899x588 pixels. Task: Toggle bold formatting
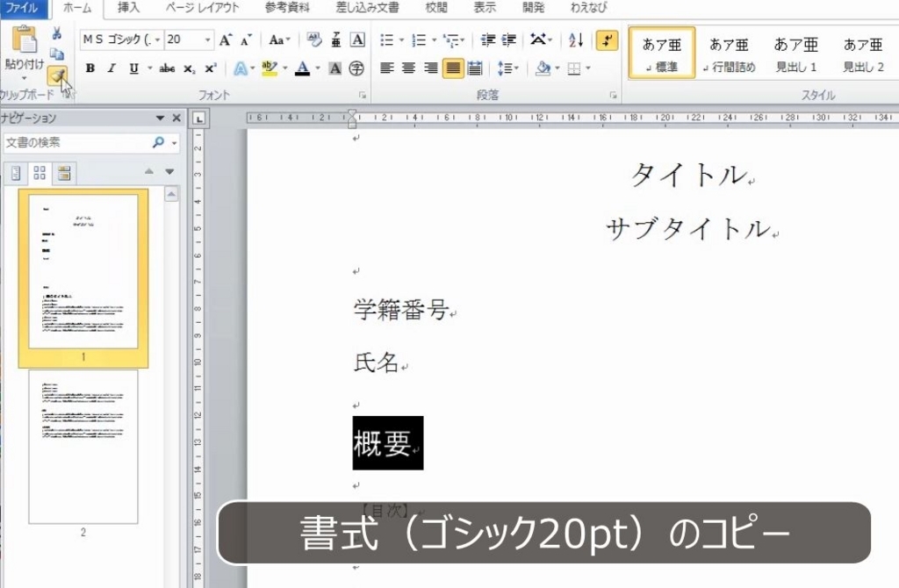90,68
